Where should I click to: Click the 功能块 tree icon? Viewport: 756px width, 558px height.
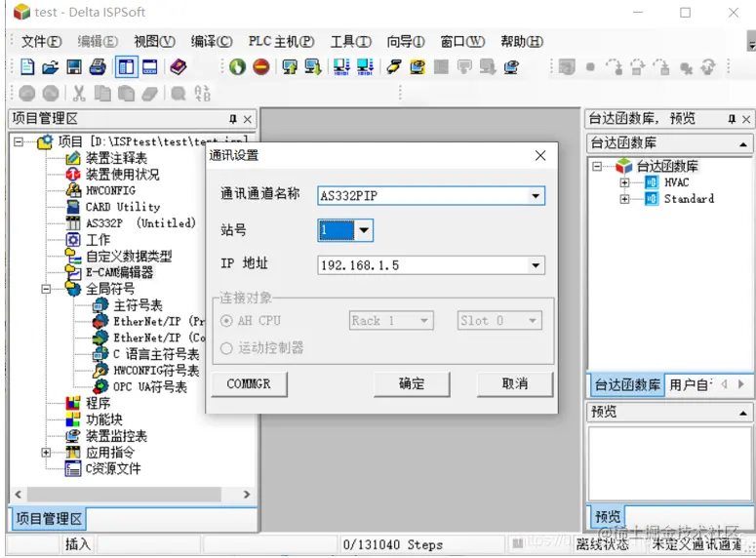[x=73, y=419]
